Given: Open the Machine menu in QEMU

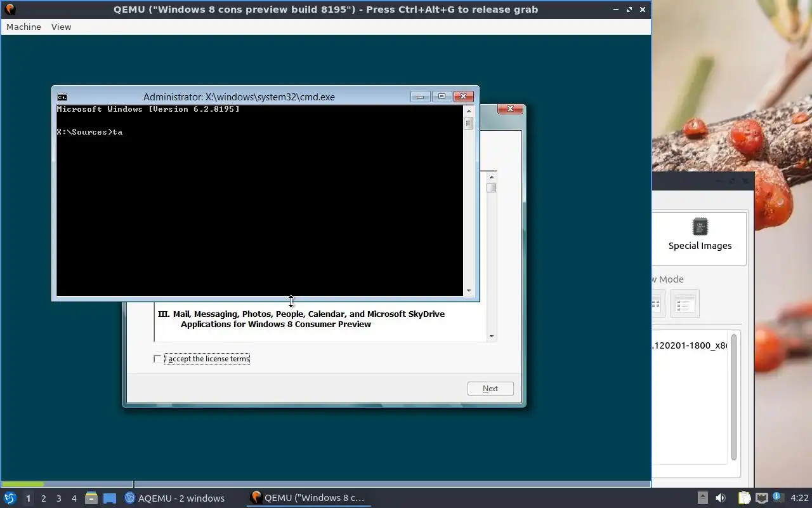Looking at the screenshot, I should tap(23, 27).
